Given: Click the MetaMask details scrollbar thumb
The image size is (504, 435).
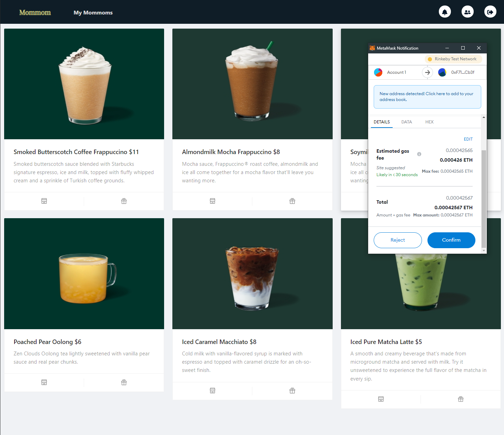Looking at the screenshot, I should 484,199.
